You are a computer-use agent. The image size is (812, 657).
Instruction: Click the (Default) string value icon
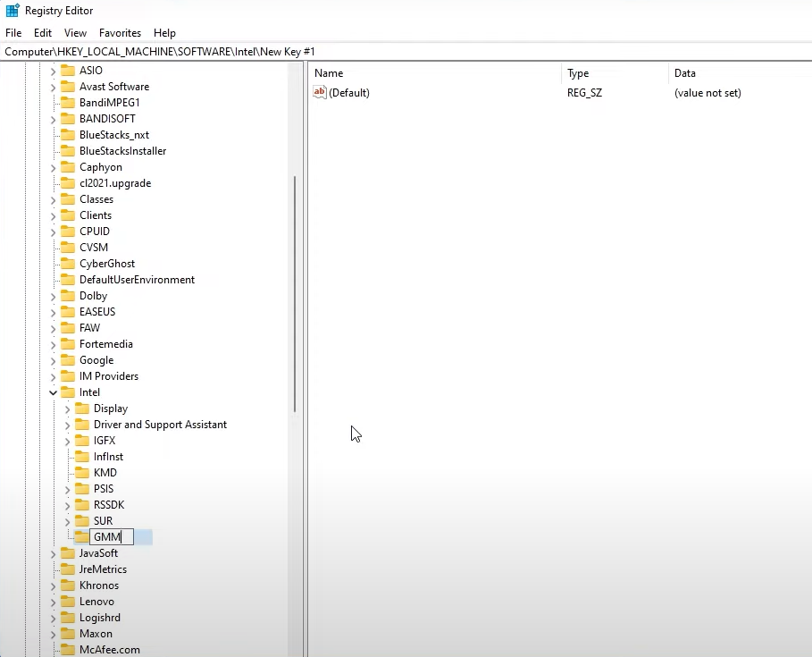320,93
